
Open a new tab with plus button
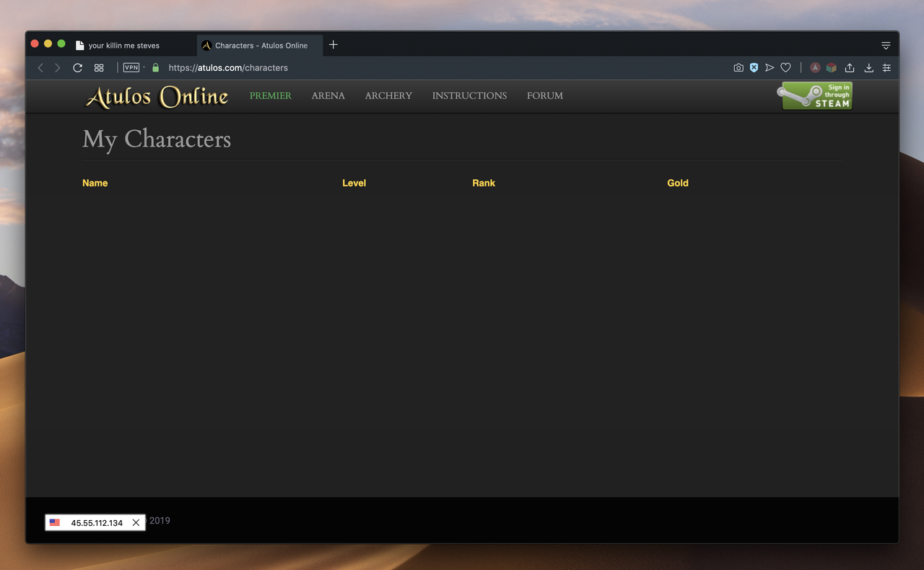tap(333, 45)
